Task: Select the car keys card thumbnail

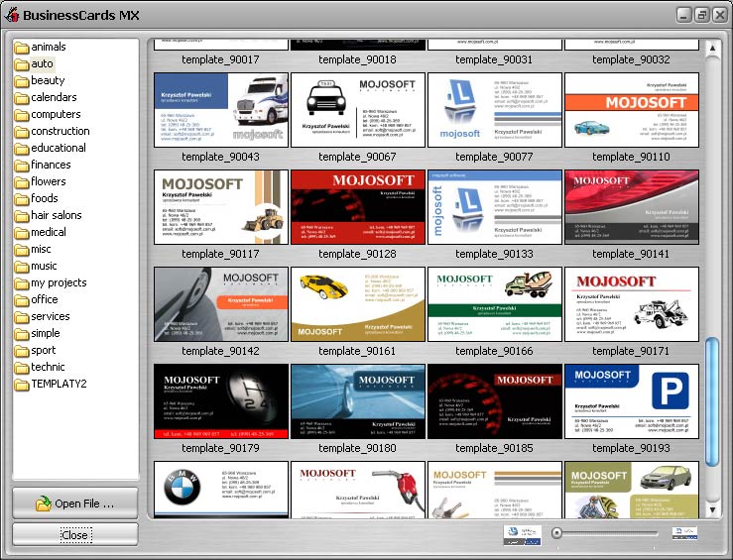Action: pyautogui.click(x=495, y=490)
